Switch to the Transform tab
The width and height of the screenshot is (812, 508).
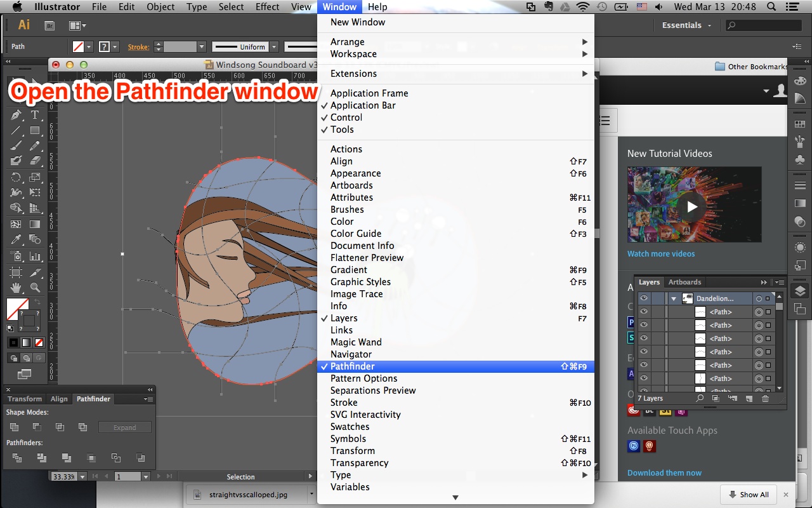[x=25, y=399]
